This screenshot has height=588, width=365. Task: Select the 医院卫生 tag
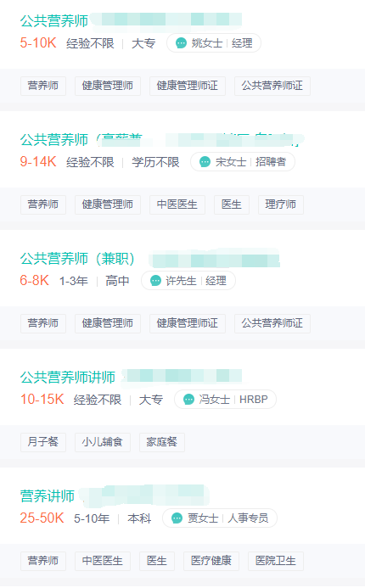coord(276,561)
